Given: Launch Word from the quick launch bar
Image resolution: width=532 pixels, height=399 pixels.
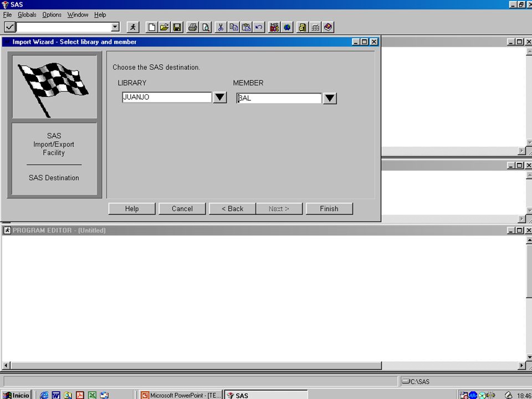Looking at the screenshot, I should (x=56, y=395).
